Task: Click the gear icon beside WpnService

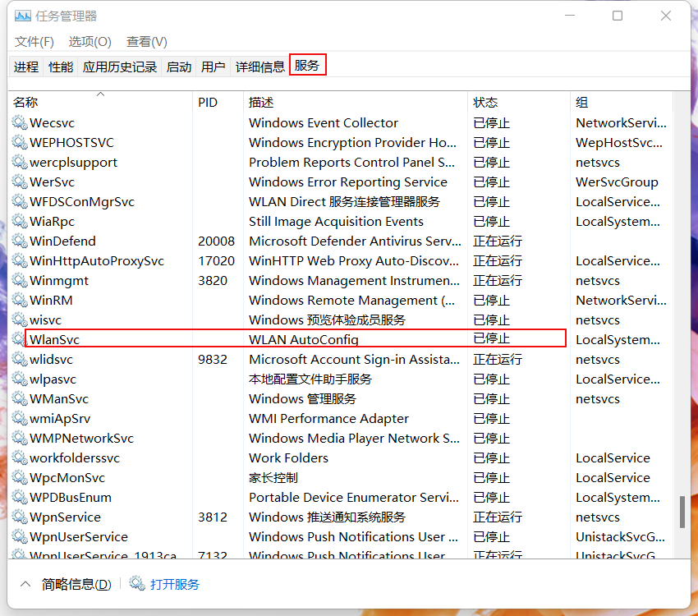Action: tap(19, 517)
